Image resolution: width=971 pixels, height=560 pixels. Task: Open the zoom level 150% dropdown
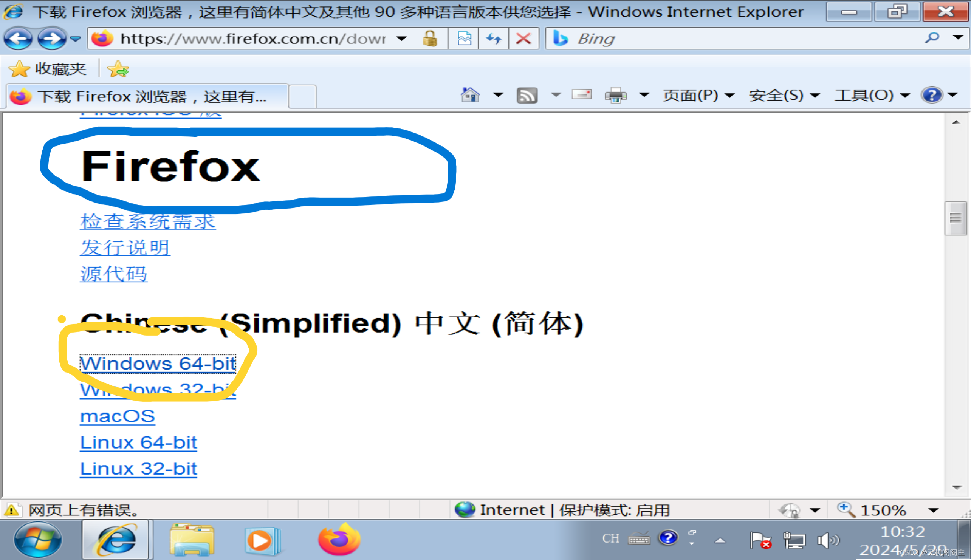tap(933, 510)
